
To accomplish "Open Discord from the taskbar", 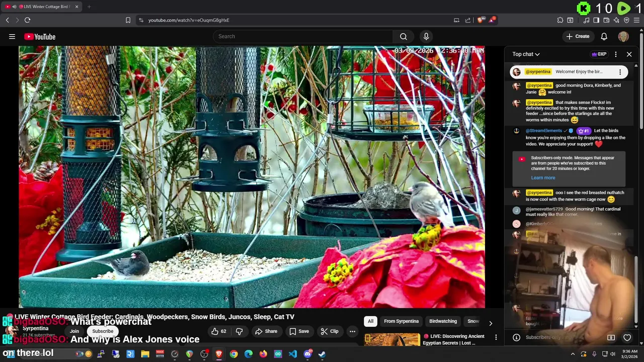I will pyautogui.click(x=307, y=354).
